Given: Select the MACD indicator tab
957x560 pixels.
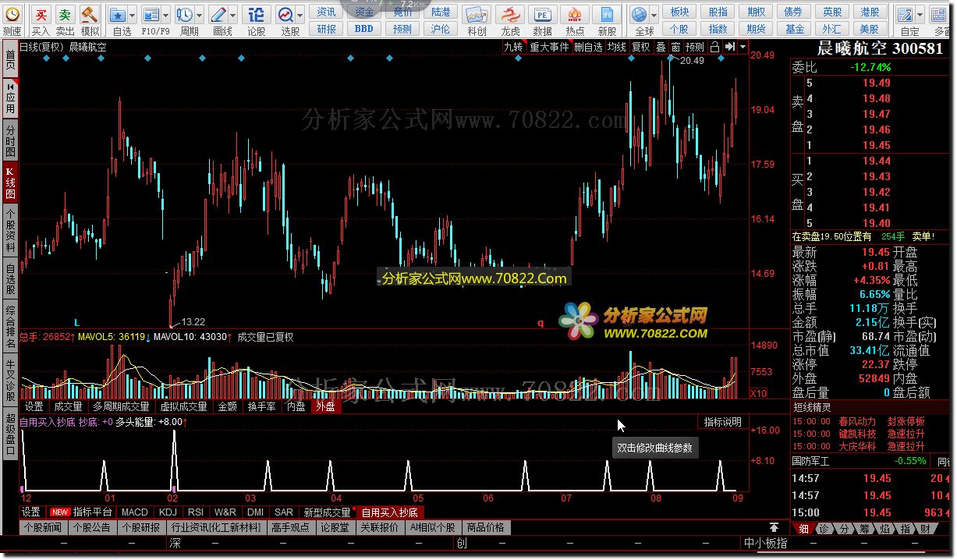Looking at the screenshot, I should tap(134, 512).
